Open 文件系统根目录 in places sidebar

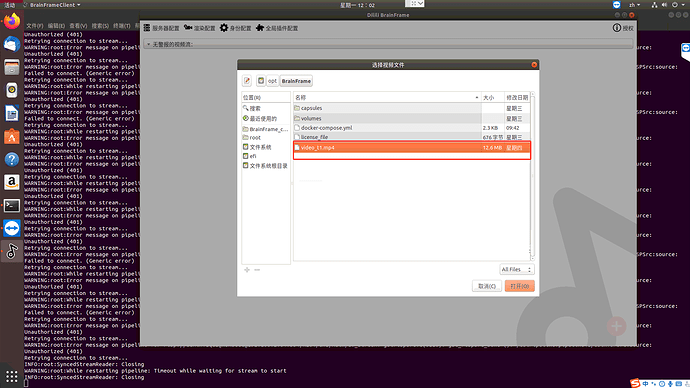(x=266, y=166)
